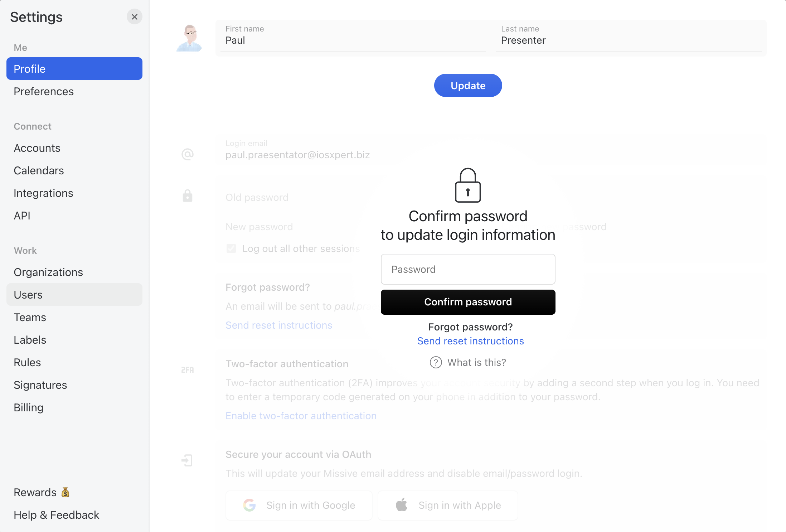Click the profile avatar picture
This screenshot has width=786, height=532.
[x=189, y=38]
